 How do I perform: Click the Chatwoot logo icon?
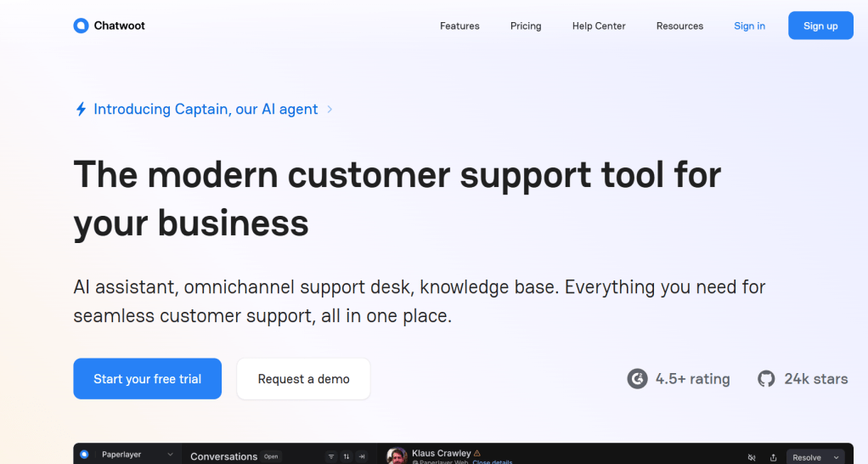click(x=81, y=25)
